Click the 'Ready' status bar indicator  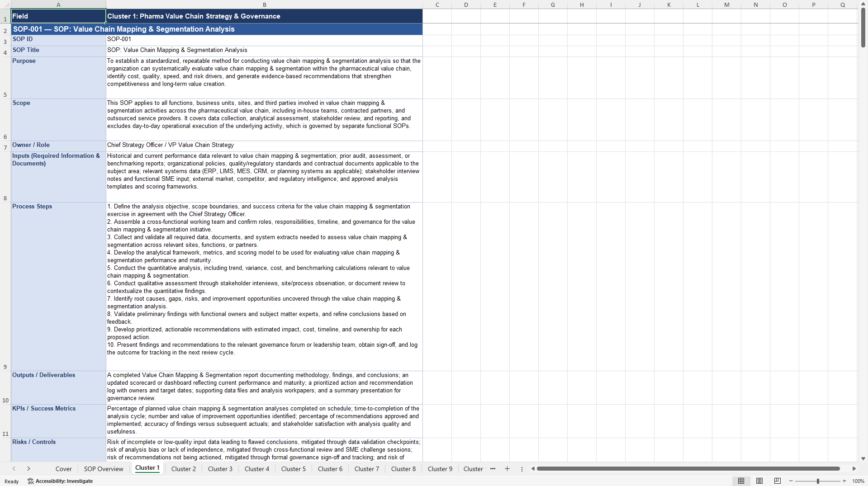pyautogui.click(x=12, y=481)
